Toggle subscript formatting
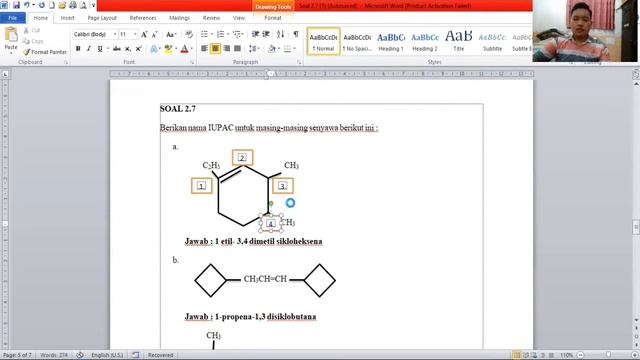640x360 pixels. 128,49
